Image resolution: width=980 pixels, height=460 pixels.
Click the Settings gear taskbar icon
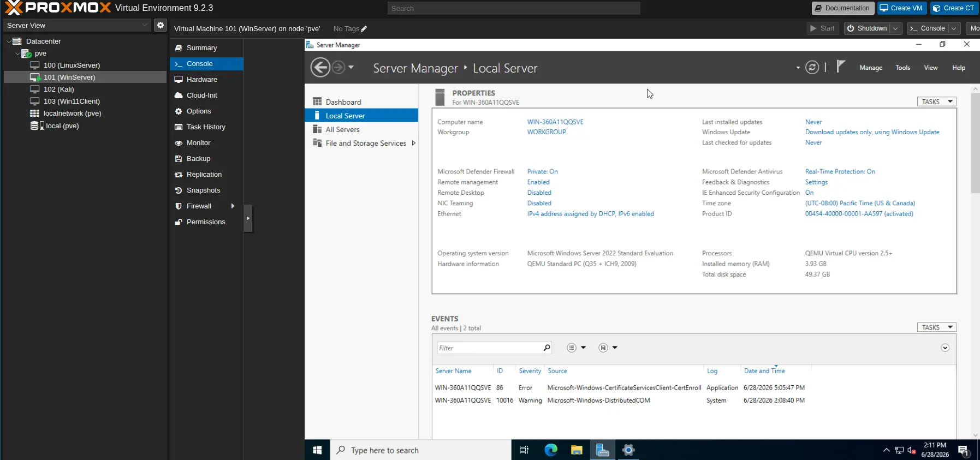click(x=628, y=450)
